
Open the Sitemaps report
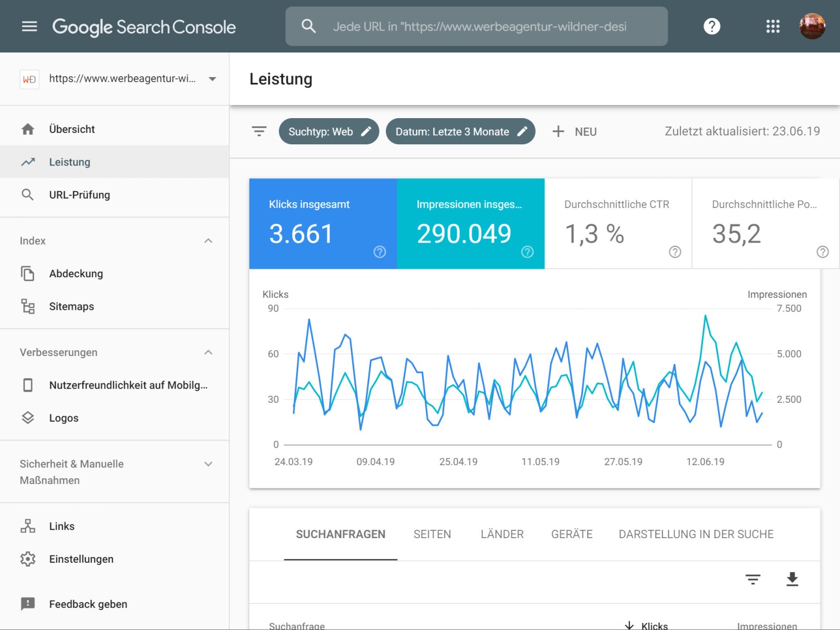coord(71,306)
